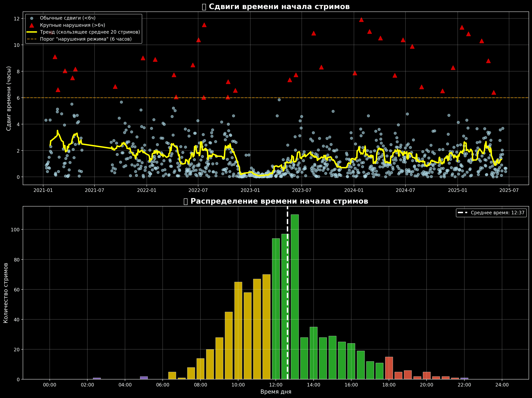This screenshot has height=398, width=532.
Task: Click the x-axis label '2023-01'
Action: (250, 190)
